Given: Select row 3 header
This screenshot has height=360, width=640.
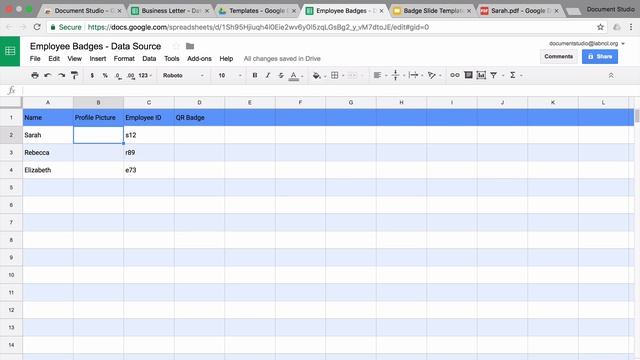Looking at the screenshot, I should coord(11,152).
